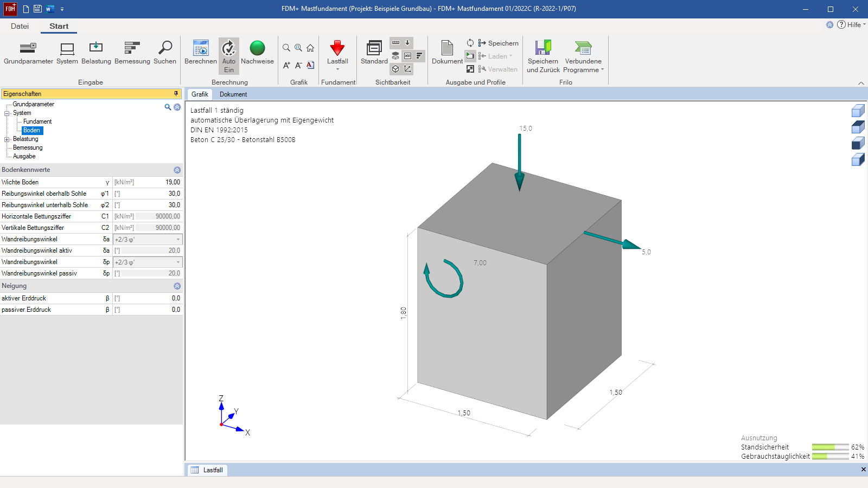
Task: Open Nachweise green status button
Action: tap(257, 53)
